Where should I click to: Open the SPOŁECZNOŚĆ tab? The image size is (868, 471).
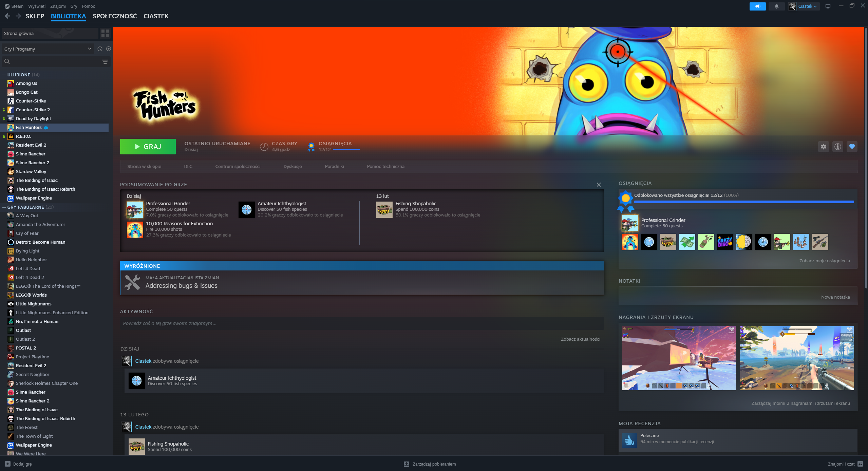(115, 16)
